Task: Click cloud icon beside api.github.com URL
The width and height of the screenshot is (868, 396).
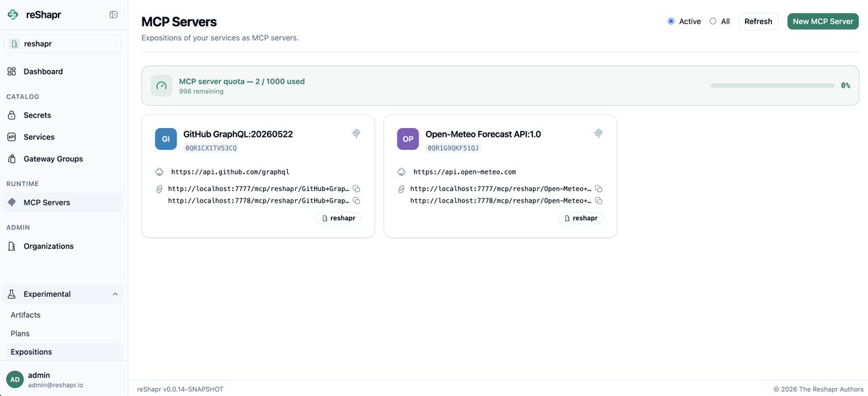Action: pyautogui.click(x=159, y=172)
